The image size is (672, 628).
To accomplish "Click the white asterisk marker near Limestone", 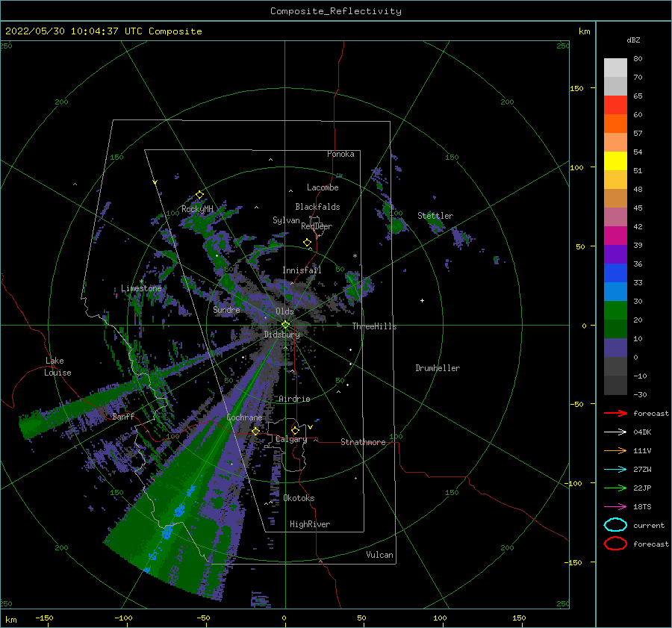I will coord(141,282).
